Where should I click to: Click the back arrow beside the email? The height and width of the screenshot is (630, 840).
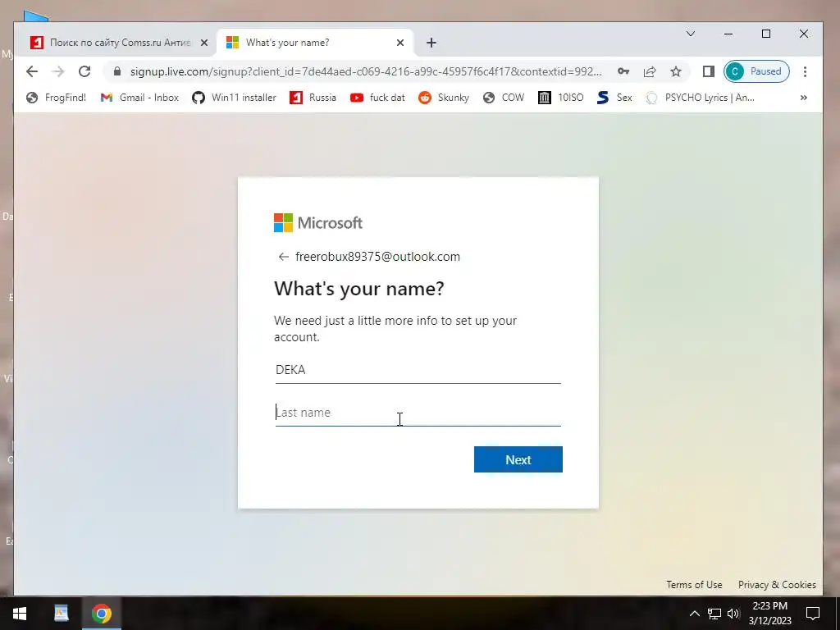click(283, 257)
